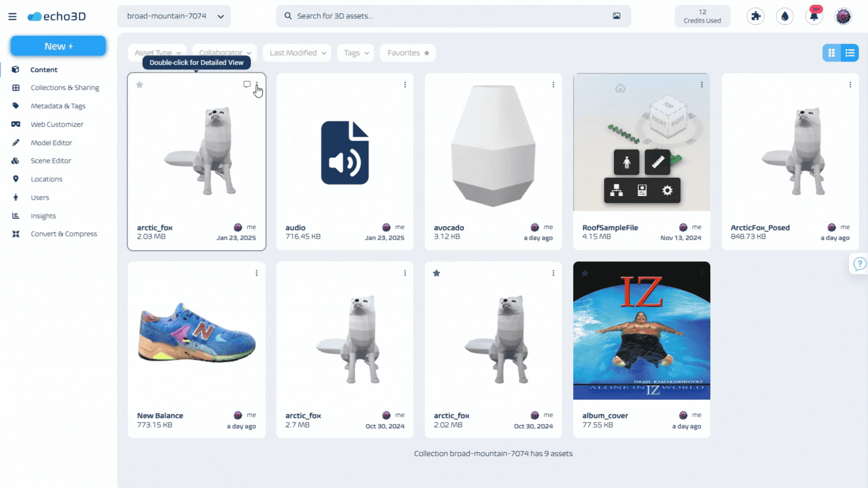868x488 pixels.
Task: Expand the Tags filter dropdown
Action: 356,52
